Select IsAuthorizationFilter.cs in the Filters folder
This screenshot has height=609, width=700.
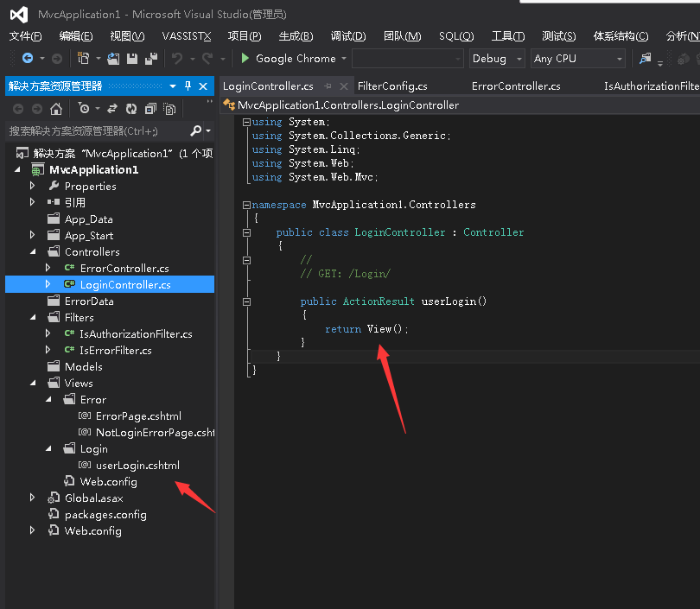(136, 334)
